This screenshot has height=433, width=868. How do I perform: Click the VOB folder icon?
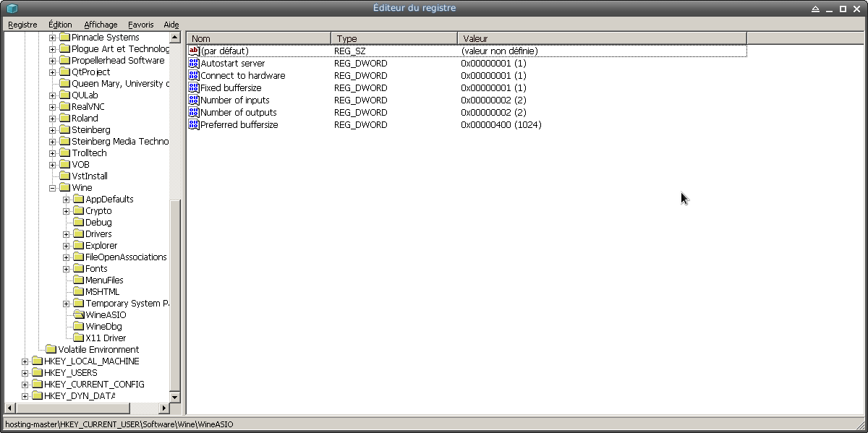point(64,165)
